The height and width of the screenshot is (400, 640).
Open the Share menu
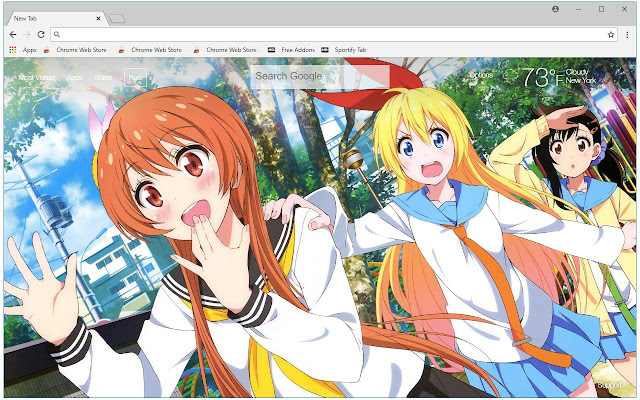coord(103,78)
